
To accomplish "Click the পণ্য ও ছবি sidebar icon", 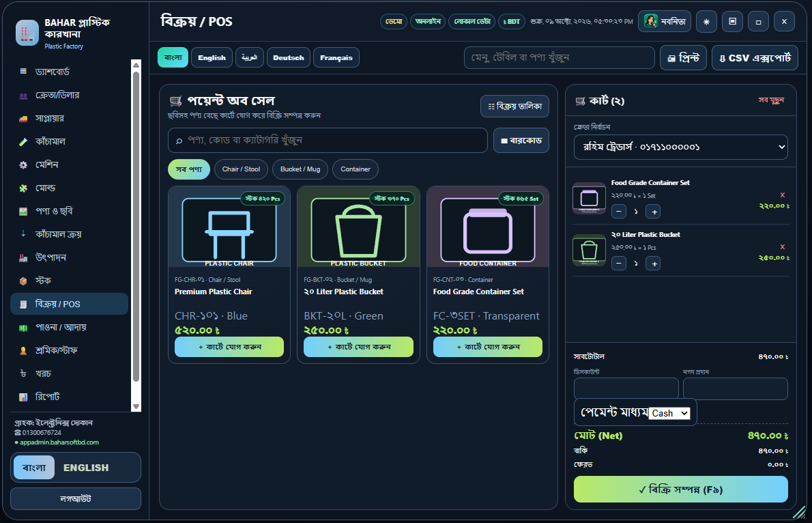I will 23,212.
